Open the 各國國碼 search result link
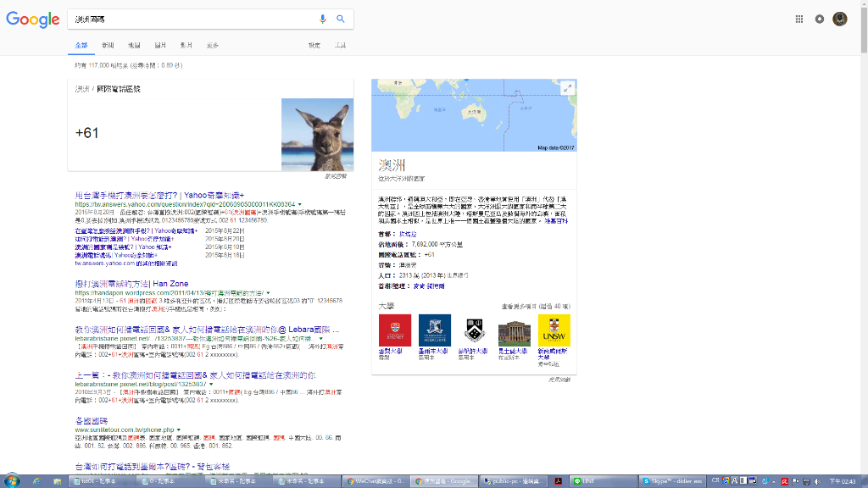 [x=91, y=421]
